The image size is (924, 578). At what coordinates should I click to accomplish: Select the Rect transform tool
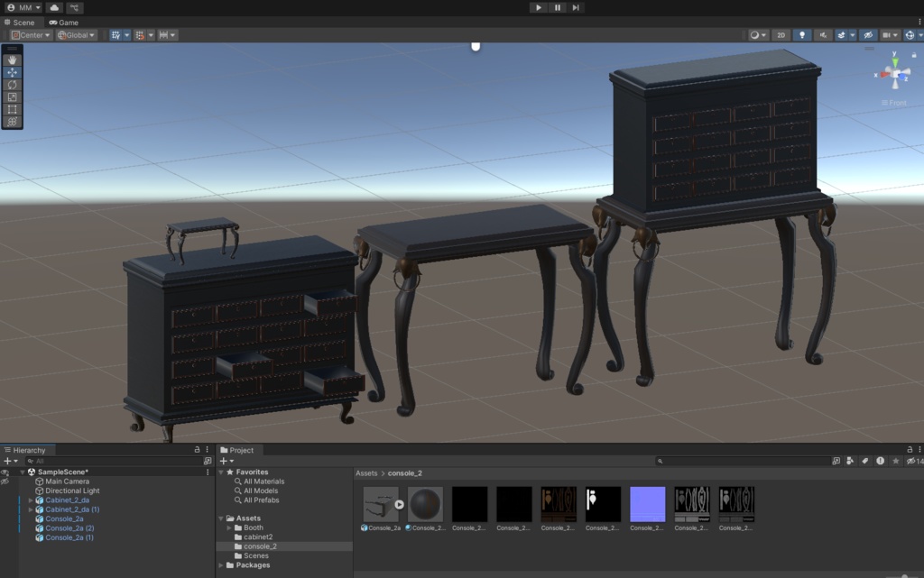point(13,109)
